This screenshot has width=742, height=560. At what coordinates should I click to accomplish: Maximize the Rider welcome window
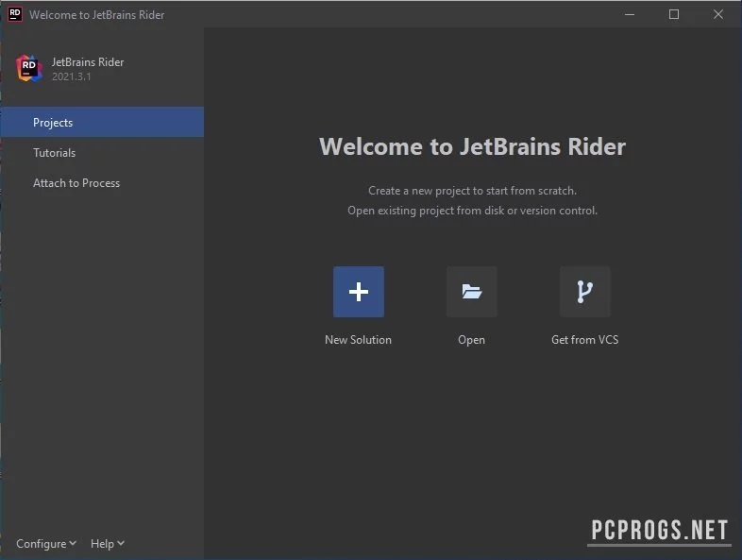click(674, 14)
